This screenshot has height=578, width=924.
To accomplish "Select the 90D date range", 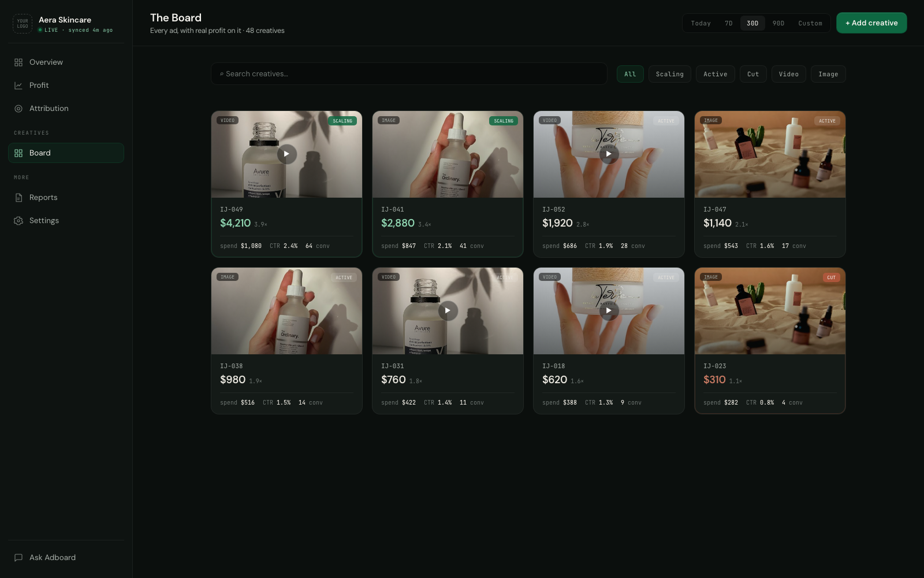I will pyautogui.click(x=778, y=23).
